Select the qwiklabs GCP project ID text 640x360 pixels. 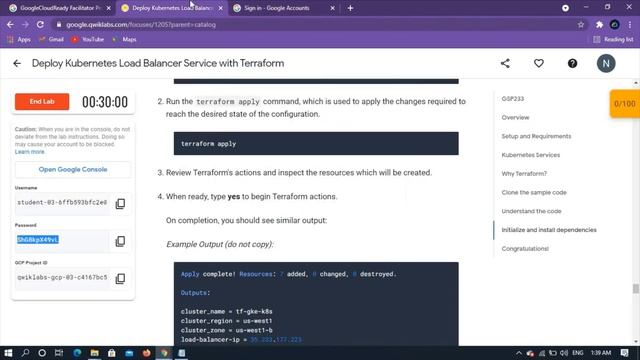pyautogui.click(x=62, y=278)
